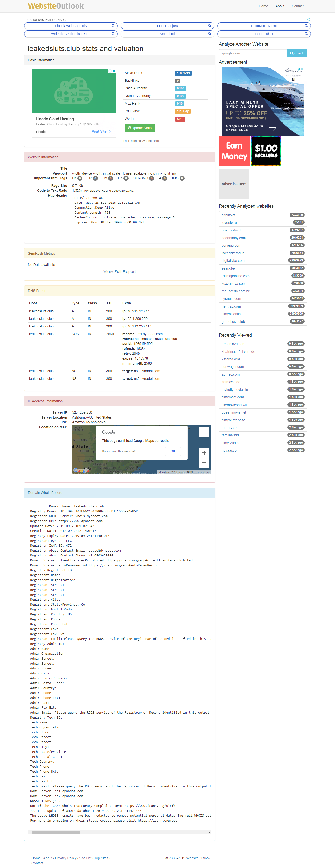Open View Full Report link
The height and width of the screenshot is (868, 335).
(x=119, y=271)
